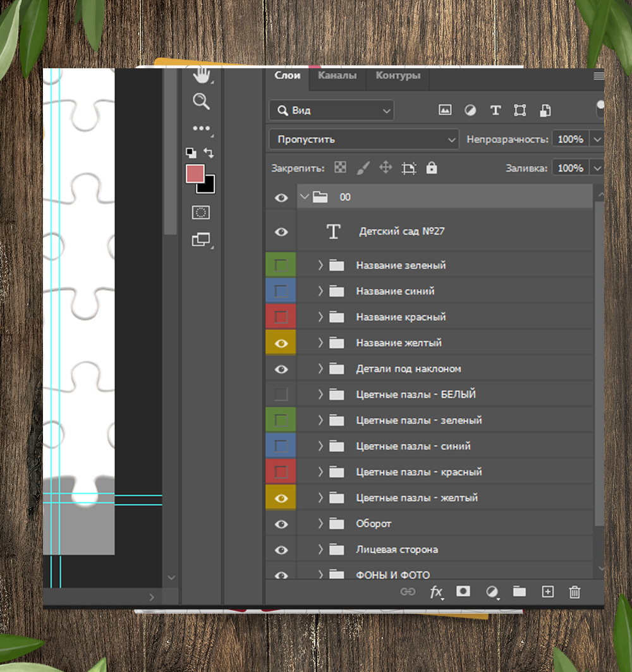Hide the Цветные пазлы - желтый group
632x672 pixels.
pyautogui.click(x=281, y=498)
